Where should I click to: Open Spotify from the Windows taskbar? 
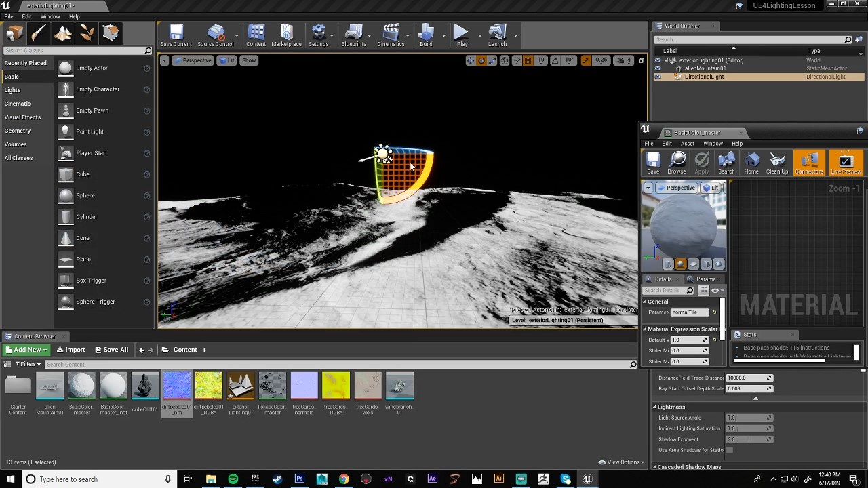click(233, 479)
